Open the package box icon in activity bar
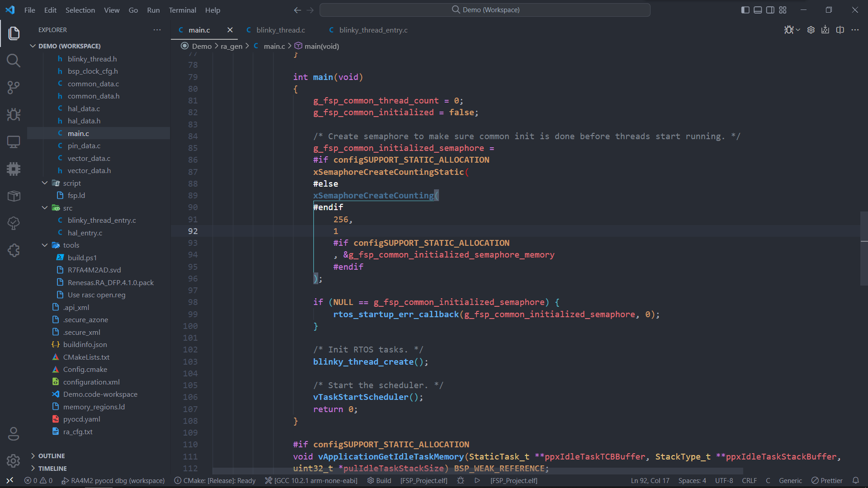Viewport: 868px width, 488px height. click(x=14, y=196)
